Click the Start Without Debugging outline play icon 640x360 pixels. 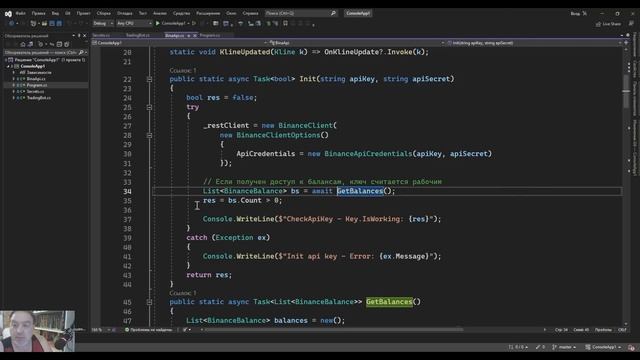[x=194, y=24]
